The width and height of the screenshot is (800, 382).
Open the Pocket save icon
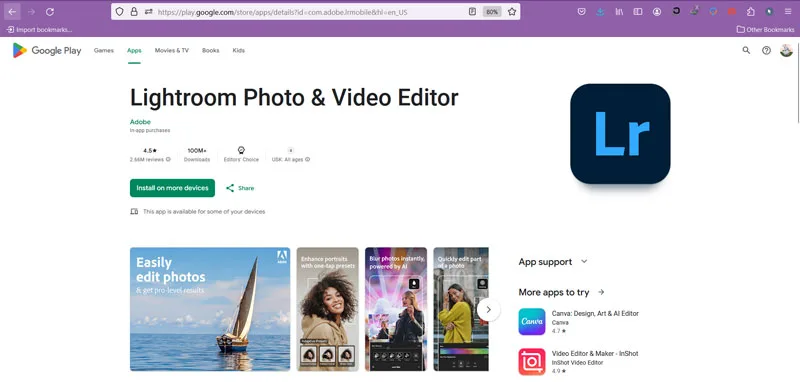(x=581, y=12)
